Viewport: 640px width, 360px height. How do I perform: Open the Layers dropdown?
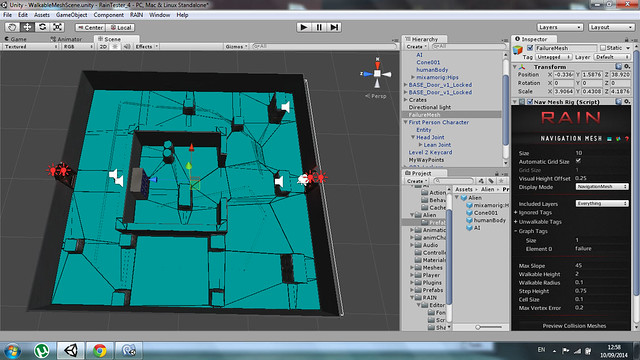click(x=559, y=27)
